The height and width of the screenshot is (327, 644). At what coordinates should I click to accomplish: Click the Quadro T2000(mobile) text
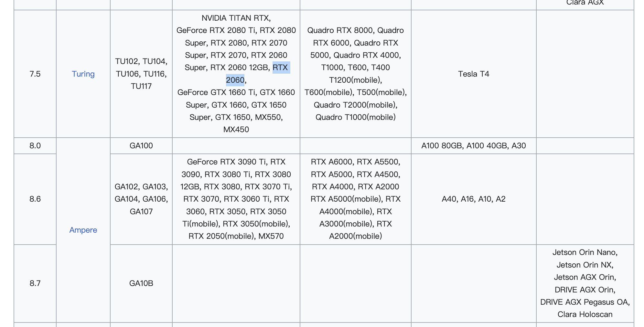354,105
